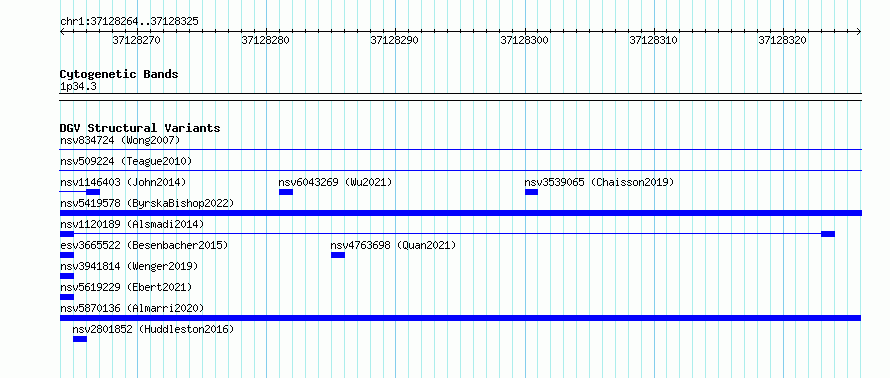Click ruler position 37128310
This screenshot has height=378, width=890.
coord(653,40)
